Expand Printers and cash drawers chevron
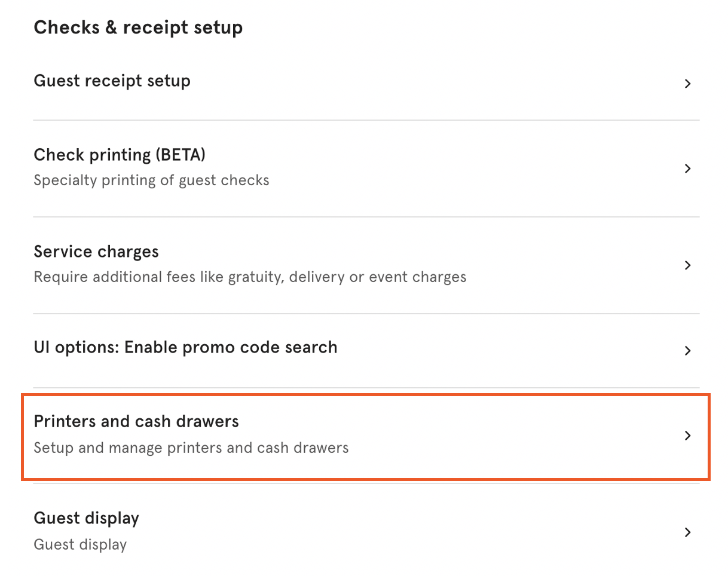Viewport: 728px width, 576px height. 687,436
